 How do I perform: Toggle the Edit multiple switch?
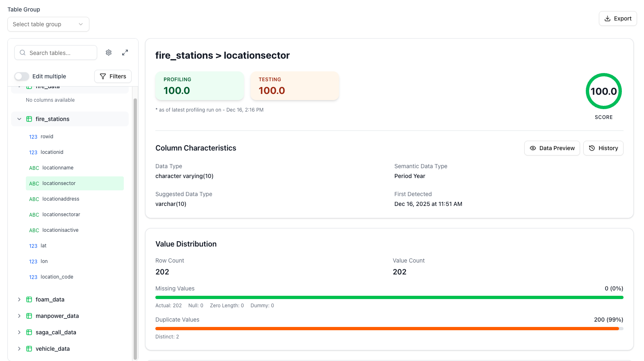tap(22, 76)
